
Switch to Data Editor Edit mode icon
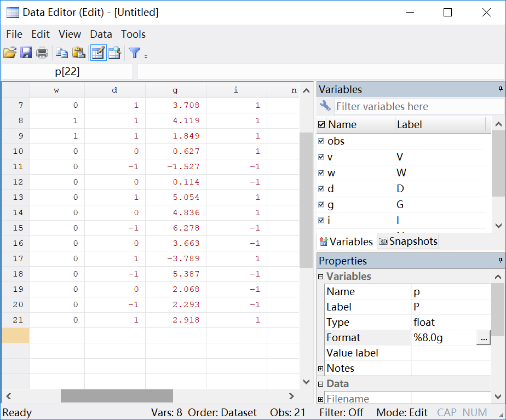[x=99, y=53]
